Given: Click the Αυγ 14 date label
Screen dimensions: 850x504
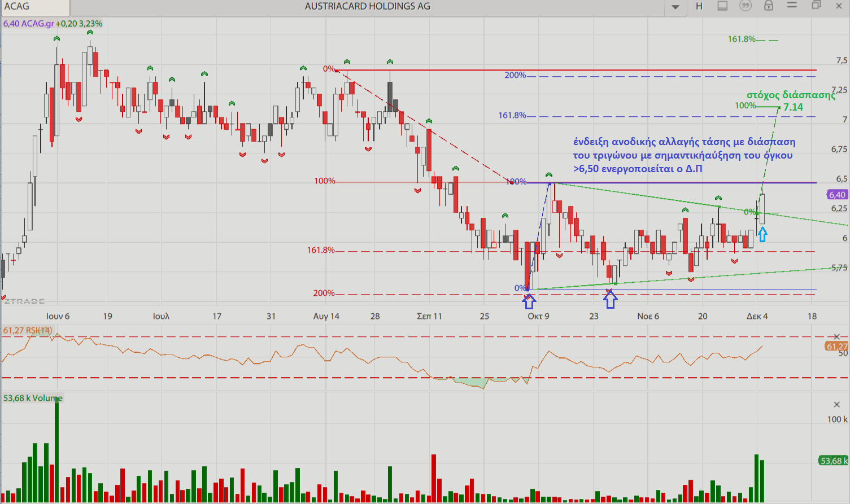Looking at the screenshot, I should pyautogui.click(x=326, y=317).
